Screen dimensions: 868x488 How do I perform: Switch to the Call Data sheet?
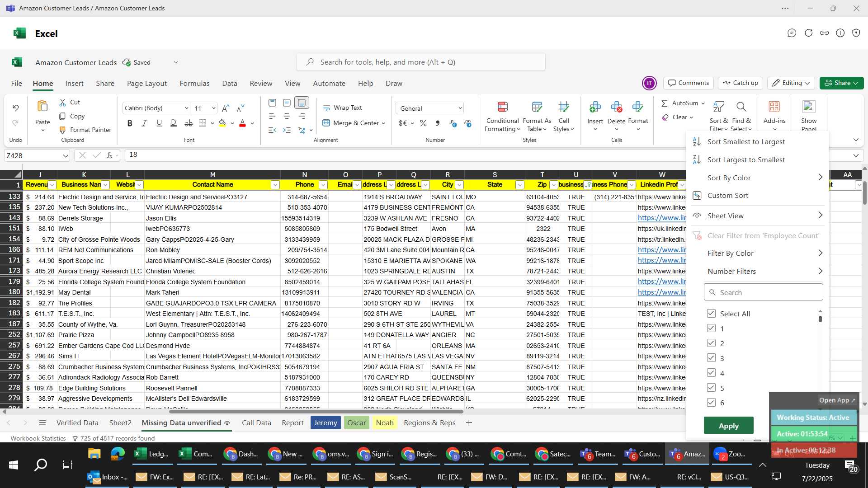tap(256, 423)
